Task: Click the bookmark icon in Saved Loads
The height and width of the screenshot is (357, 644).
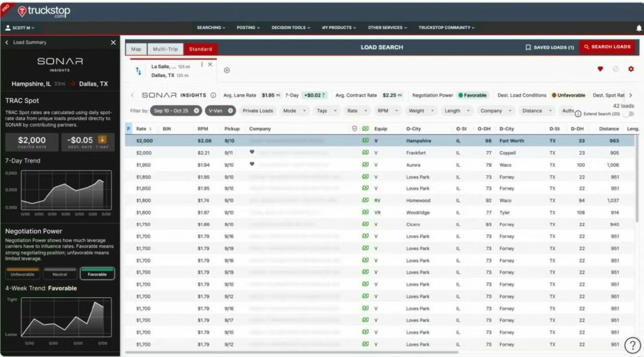Action: click(528, 47)
